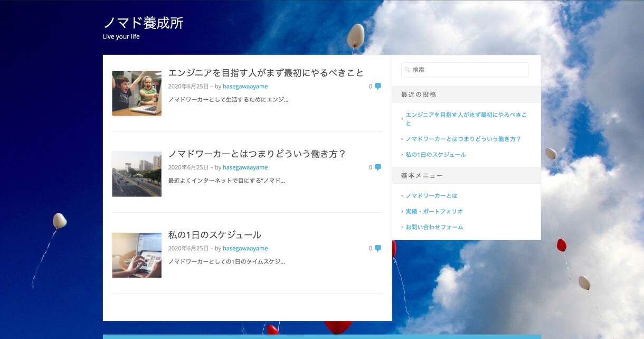644x339 pixels.
Task: Click date 2020年6月25日 on ノマドワーカー post
Action: tap(188, 167)
